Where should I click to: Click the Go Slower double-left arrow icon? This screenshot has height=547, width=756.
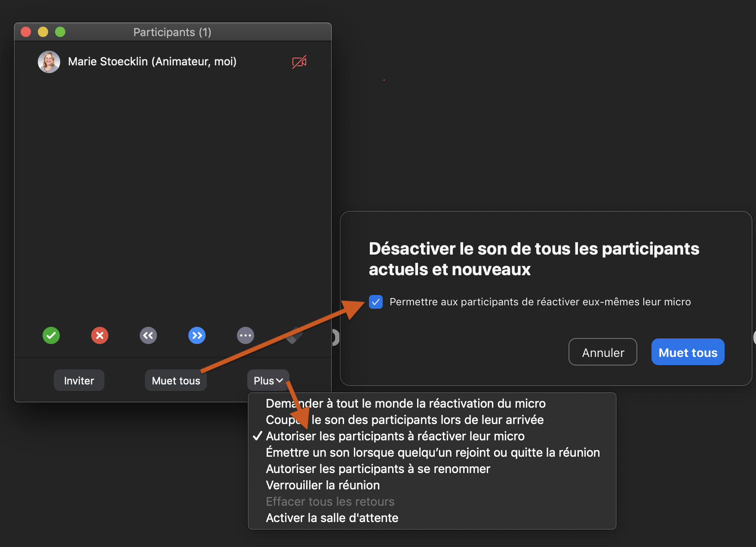point(148,335)
